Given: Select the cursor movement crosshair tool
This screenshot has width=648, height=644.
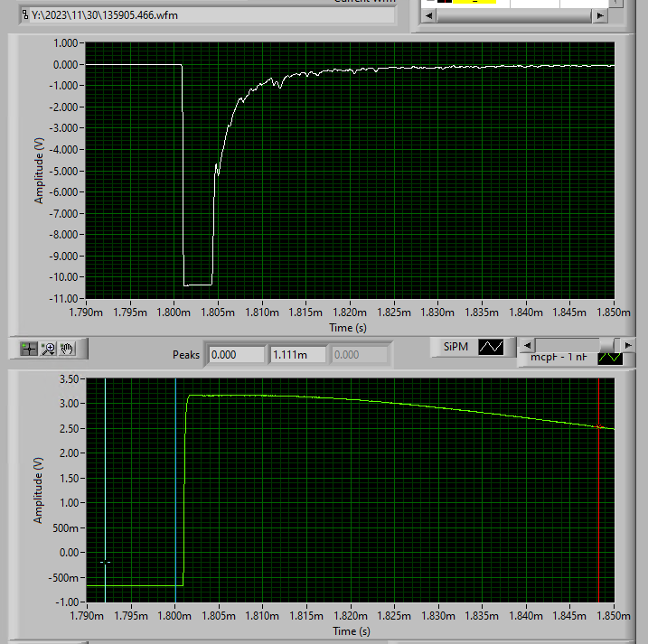Looking at the screenshot, I should point(29,349).
